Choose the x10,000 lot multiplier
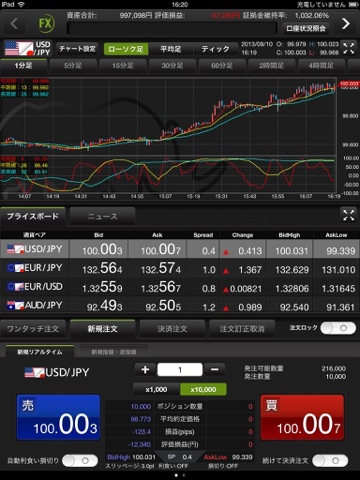Viewport: 360px width, 480px height. (x=203, y=389)
